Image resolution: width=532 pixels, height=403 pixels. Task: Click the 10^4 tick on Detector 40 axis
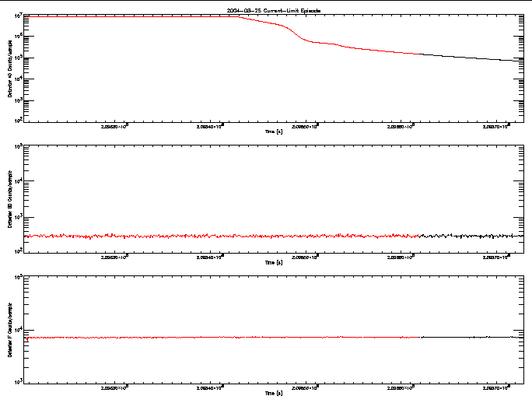[x=19, y=79]
